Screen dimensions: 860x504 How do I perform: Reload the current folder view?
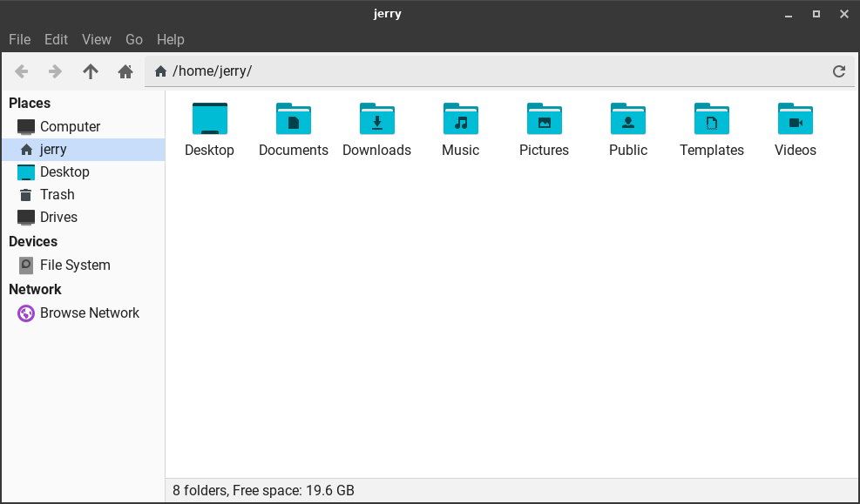(839, 71)
